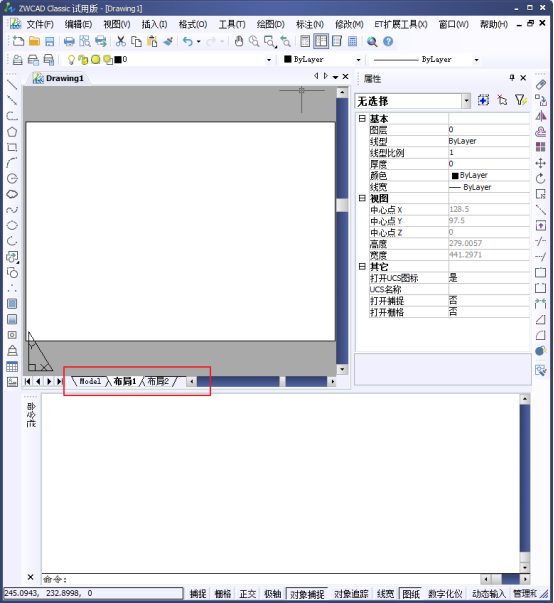Image resolution: width=554 pixels, height=603 pixels.
Task: Collapse the 基本 properties group
Action: point(362,118)
